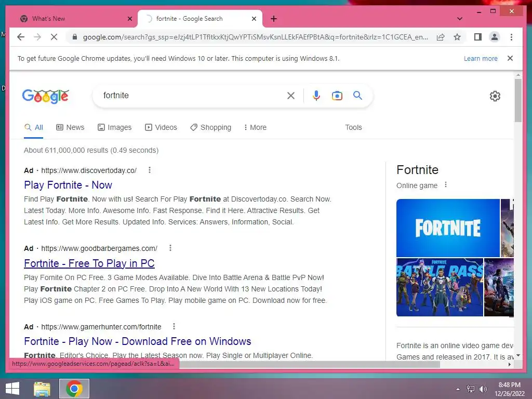
Task: Click the Fortnite knowledge panel title
Action: pos(417,170)
